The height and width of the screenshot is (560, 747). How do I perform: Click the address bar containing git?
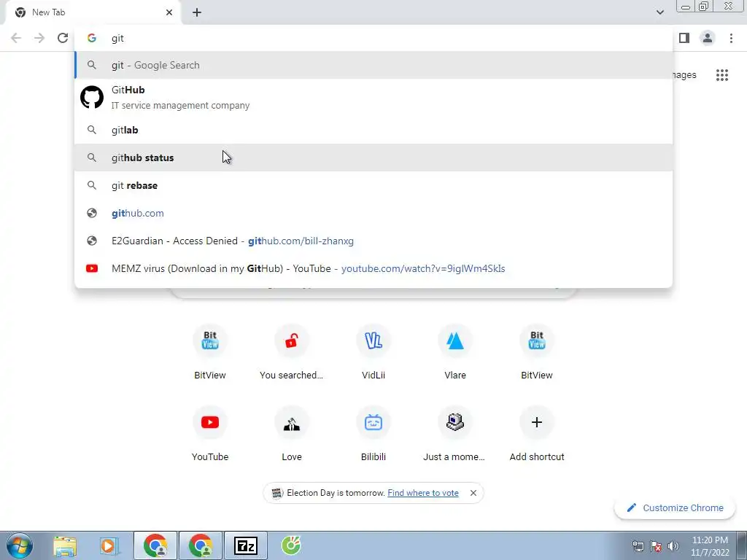pos(373,38)
